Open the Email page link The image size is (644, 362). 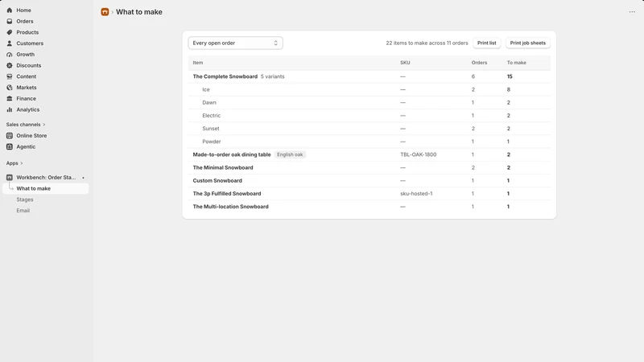23,211
